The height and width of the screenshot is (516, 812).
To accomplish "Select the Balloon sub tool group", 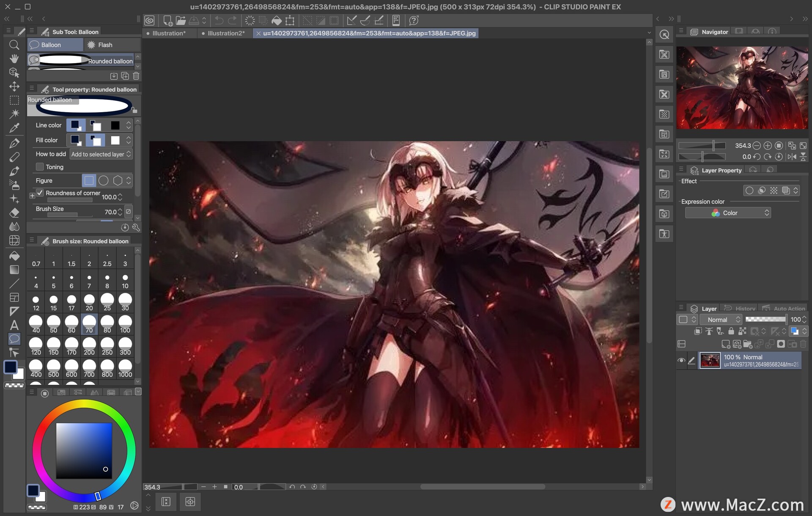I will click(51, 45).
